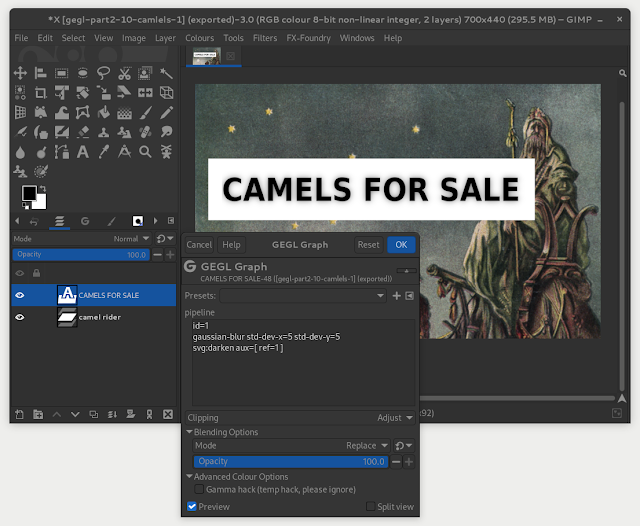
Task: Select the Ellipse Select tool
Action: tap(82, 73)
